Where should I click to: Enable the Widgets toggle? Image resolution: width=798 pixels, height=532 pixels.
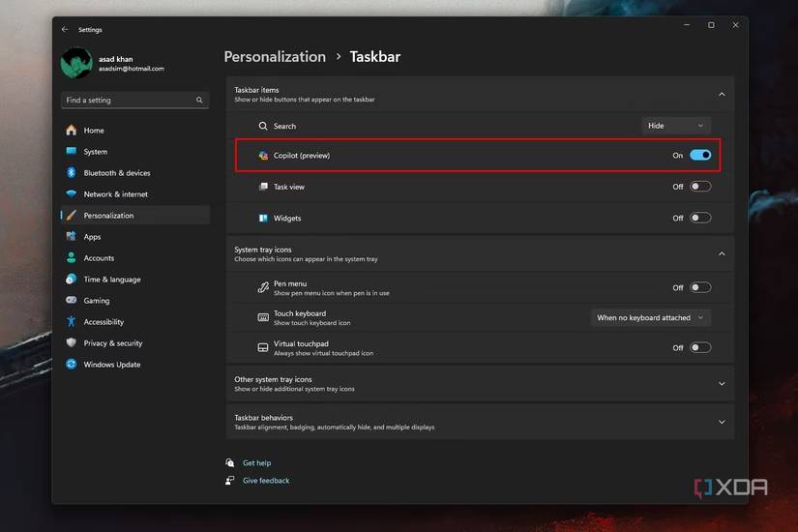[x=700, y=218]
